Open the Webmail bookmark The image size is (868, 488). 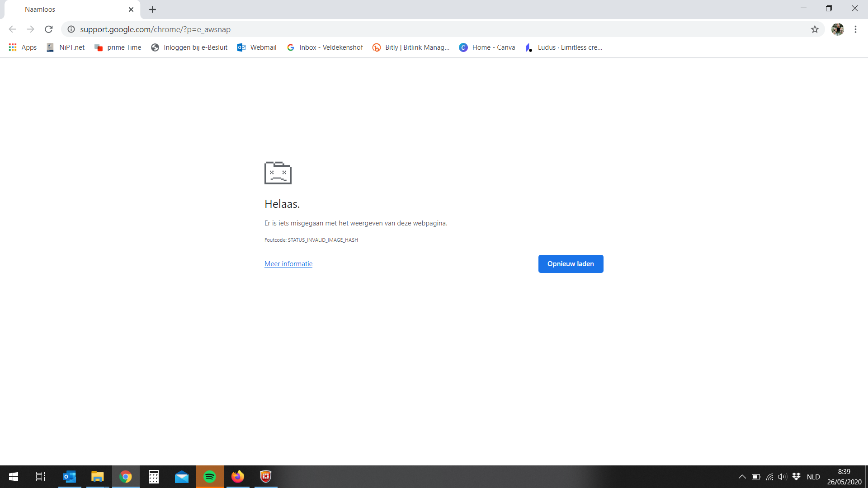click(257, 47)
